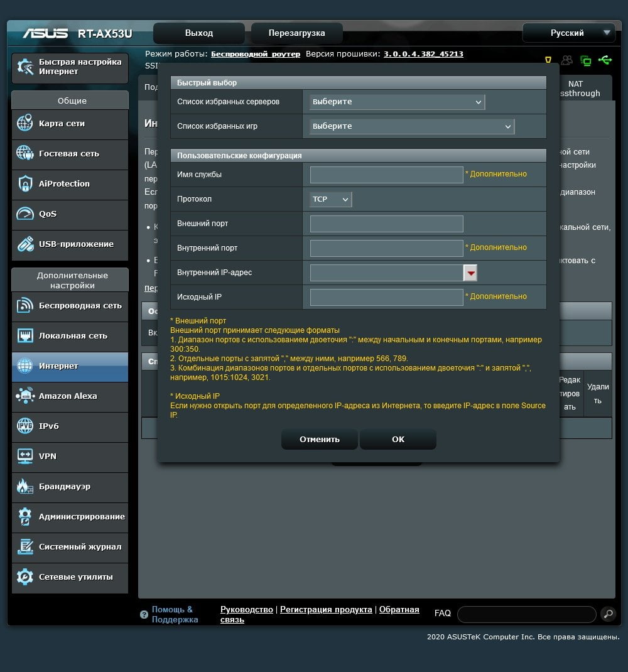
Task: Expand the internal IP address client list
Action: [x=470, y=273]
